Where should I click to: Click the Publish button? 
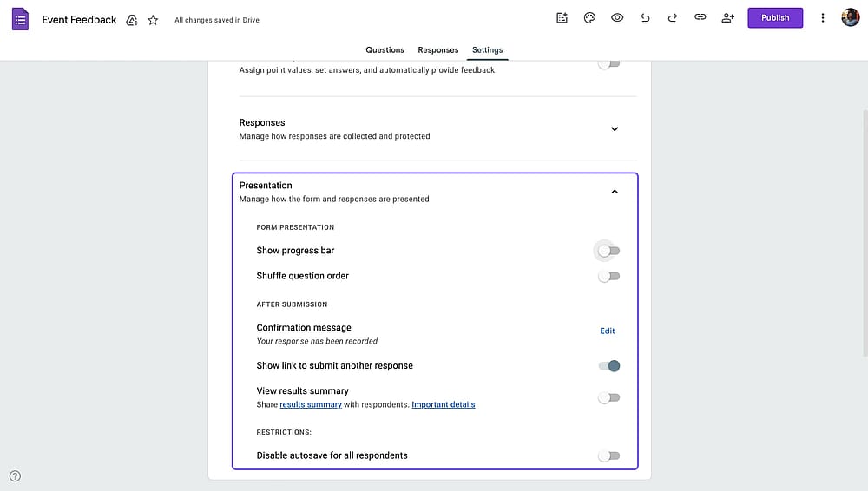[x=775, y=17]
